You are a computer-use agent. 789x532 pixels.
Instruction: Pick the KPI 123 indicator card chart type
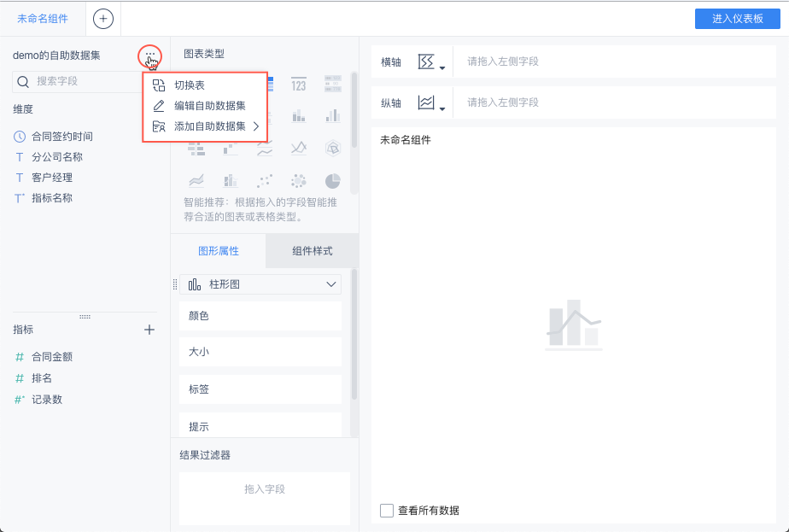[298, 85]
